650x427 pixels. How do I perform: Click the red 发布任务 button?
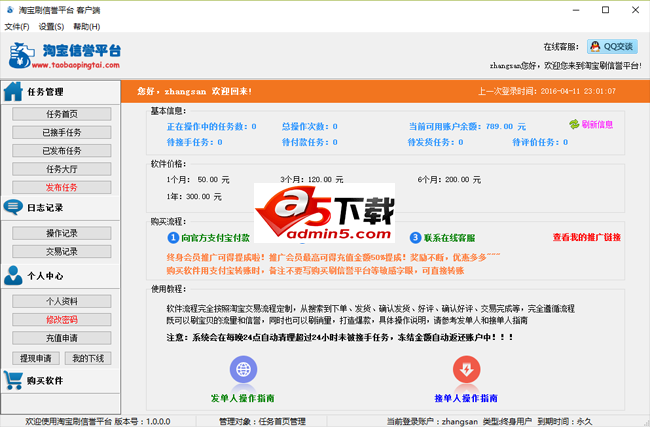[62, 187]
